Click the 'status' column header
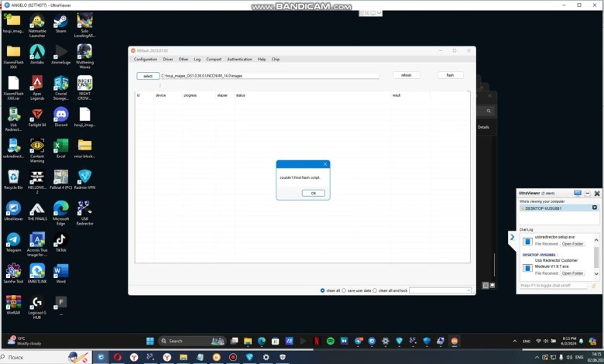 pyautogui.click(x=240, y=95)
